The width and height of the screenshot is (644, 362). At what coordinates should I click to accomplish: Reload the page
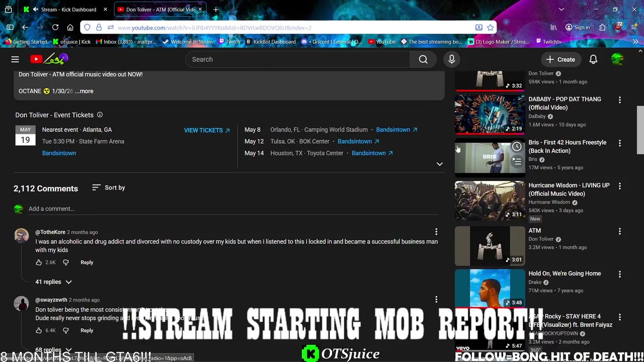pyautogui.click(x=55, y=28)
